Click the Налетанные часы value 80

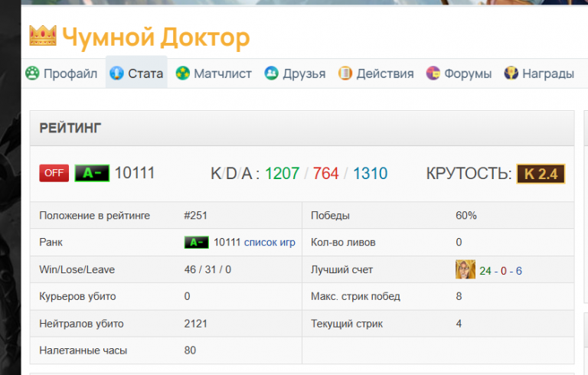pos(190,350)
